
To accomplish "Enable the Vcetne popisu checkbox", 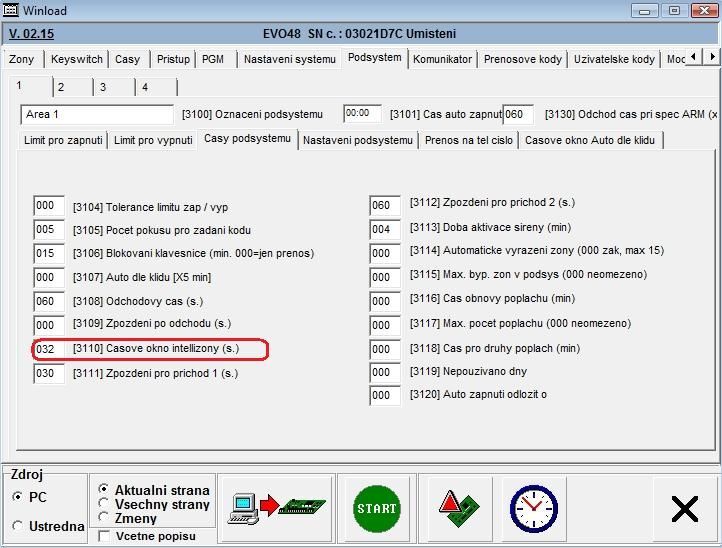I will point(105,537).
